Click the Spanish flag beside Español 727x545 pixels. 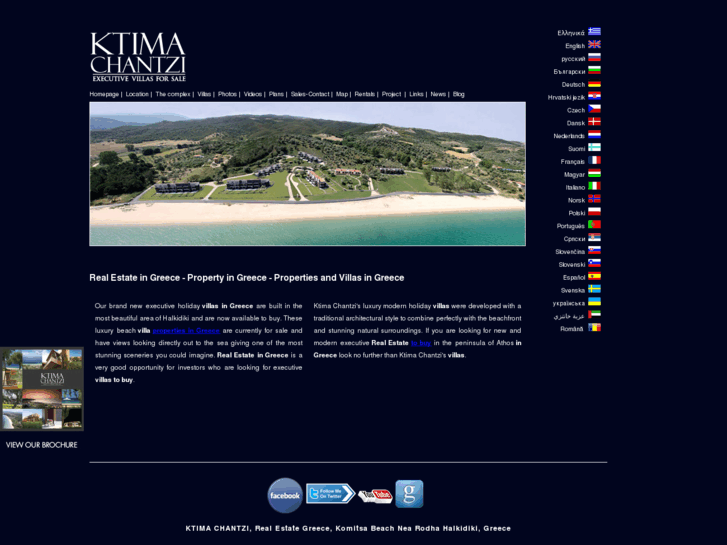594,276
